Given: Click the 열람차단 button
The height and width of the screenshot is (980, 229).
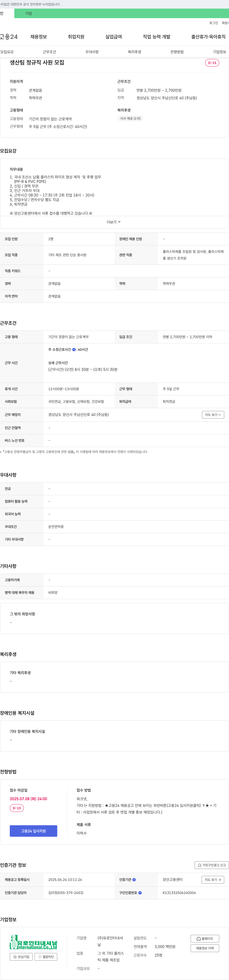Looking at the screenshot, I should (46, 956).
